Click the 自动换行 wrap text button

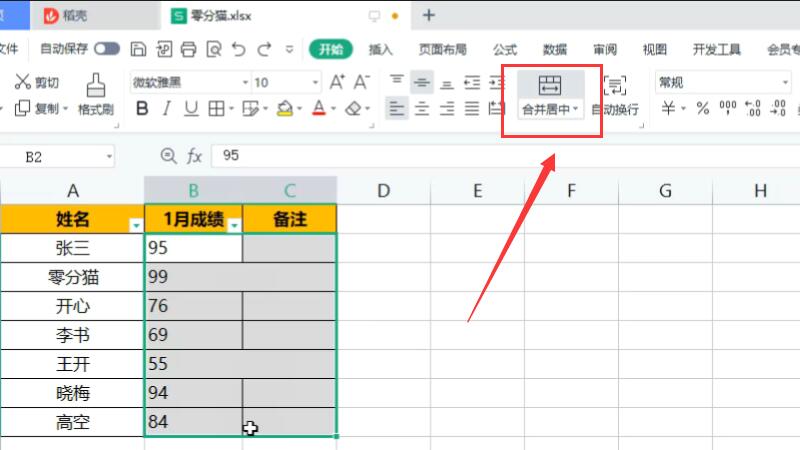pyautogui.click(x=614, y=96)
